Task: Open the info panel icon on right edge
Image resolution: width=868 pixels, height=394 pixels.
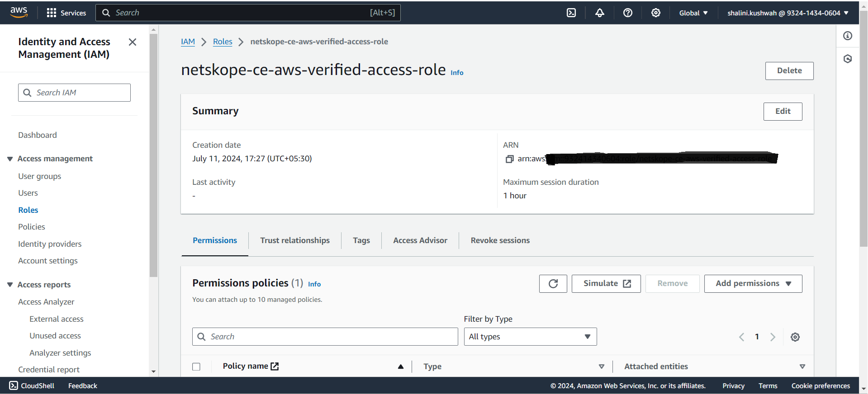Action: [x=847, y=36]
